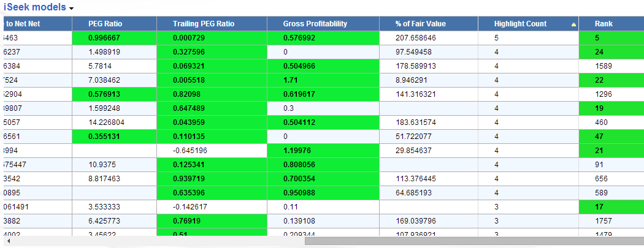
Task: Click the iSeek models title
Action: click(x=35, y=8)
